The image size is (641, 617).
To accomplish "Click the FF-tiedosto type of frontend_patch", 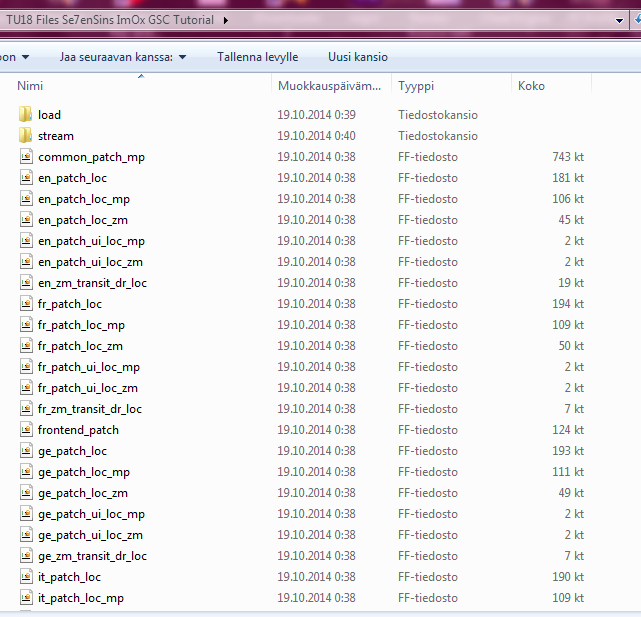I will point(428,430).
